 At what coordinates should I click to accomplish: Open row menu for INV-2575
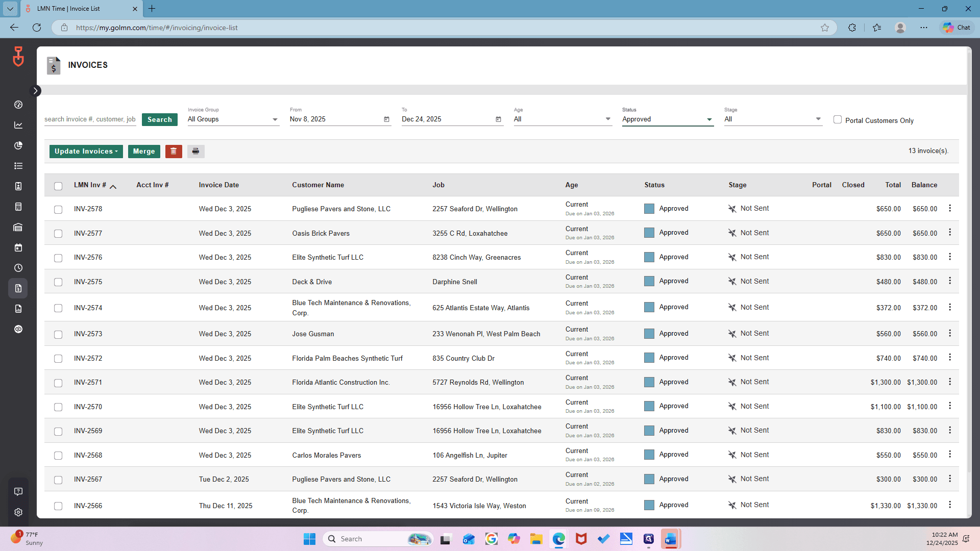950,281
